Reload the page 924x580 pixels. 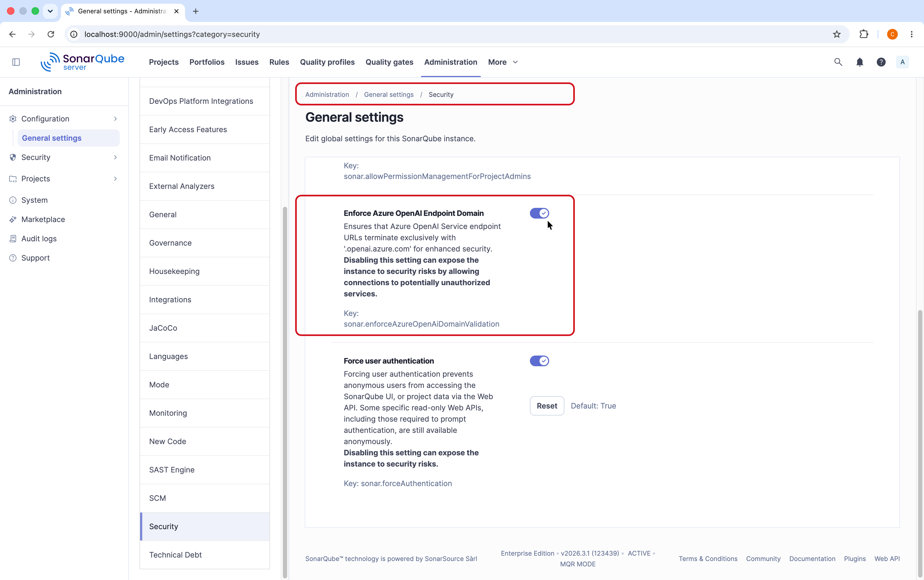[51, 34]
